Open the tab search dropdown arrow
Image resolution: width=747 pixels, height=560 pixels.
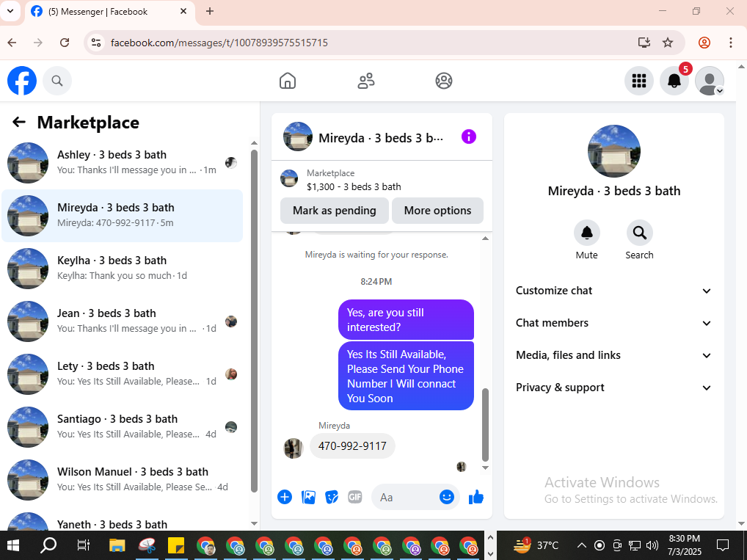[x=10, y=11]
